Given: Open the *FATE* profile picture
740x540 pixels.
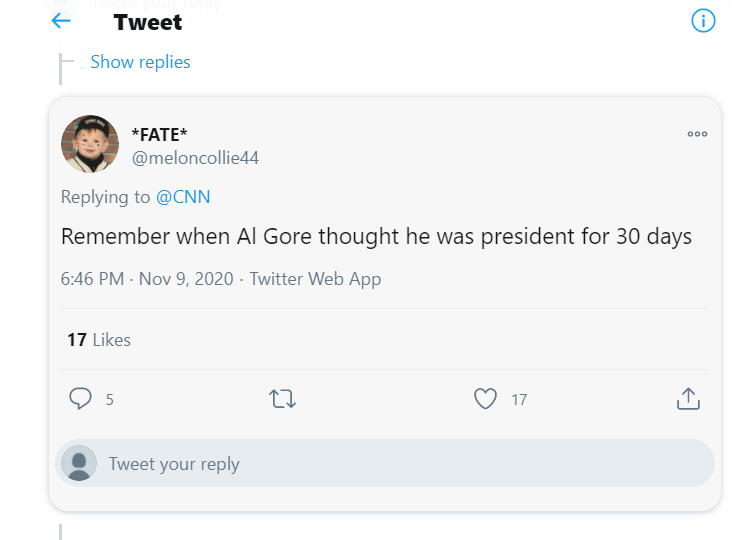Looking at the screenshot, I should [x=90, y=144].
